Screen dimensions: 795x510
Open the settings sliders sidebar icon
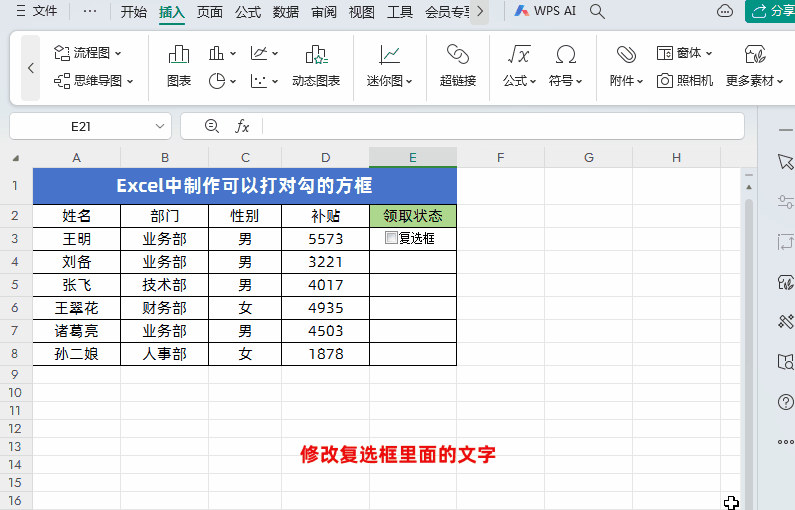pos(785,202)
